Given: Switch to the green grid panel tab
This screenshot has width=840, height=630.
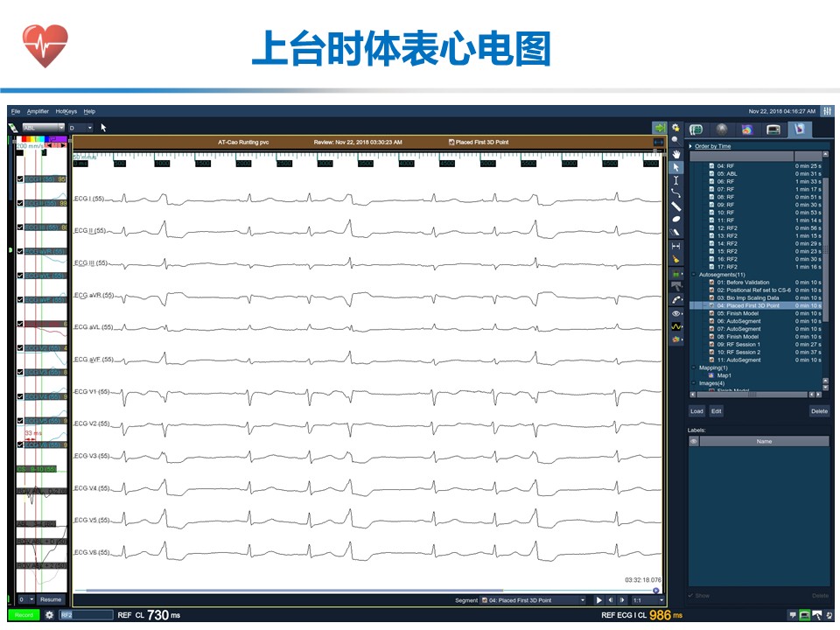Looking at the screenshot, I should [x=696, y=129].
